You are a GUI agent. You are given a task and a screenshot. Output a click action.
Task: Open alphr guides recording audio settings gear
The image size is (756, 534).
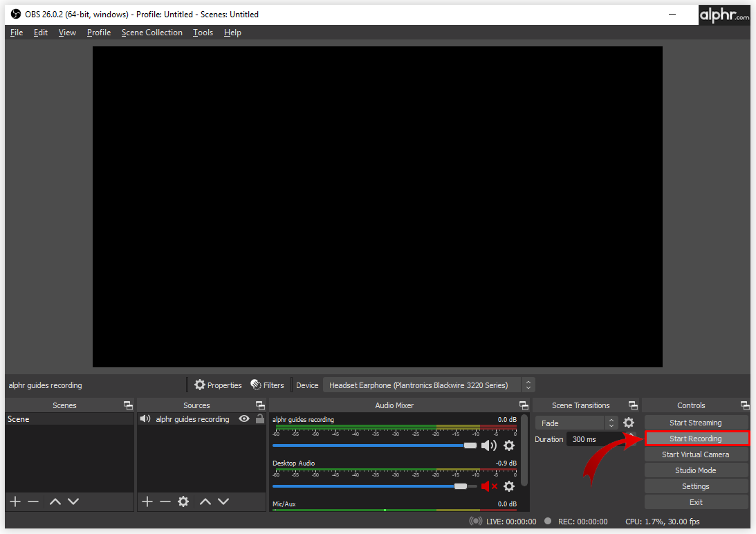(509, 445)
